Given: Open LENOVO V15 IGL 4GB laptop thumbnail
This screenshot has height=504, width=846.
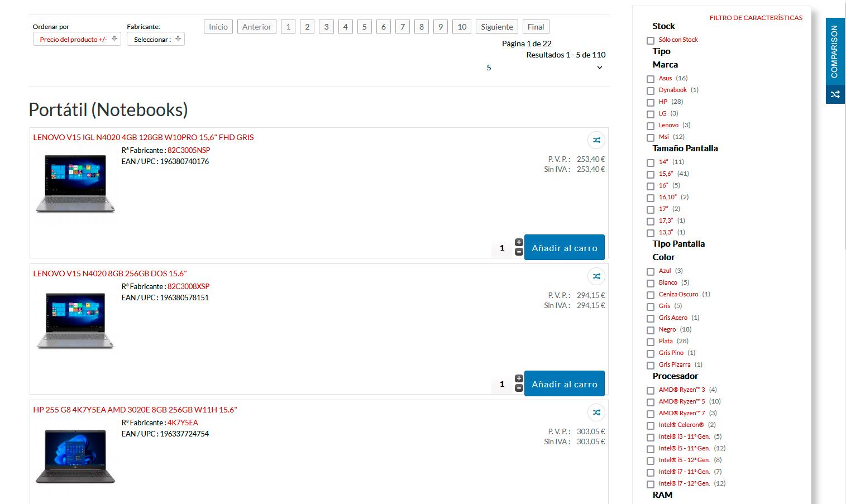Looking at the screenshot, I should pos(75,184).
